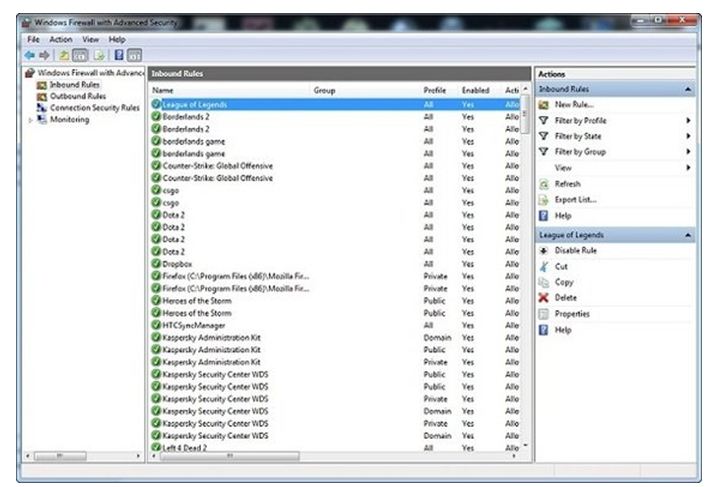Image resolution: width=718 pixels, height=487 pixels.
Task: Click the Up one level toolbar icon
Action: tap(64, 55)
